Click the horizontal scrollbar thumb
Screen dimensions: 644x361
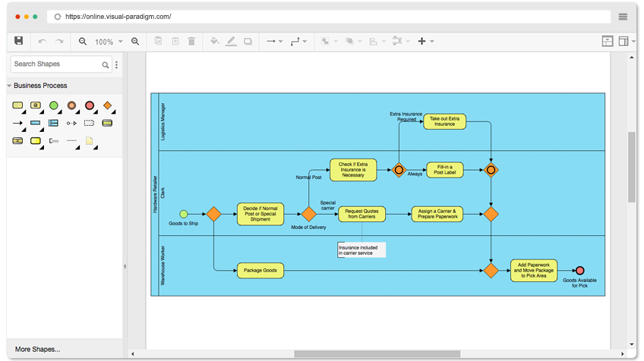click(x=377, y=353)
